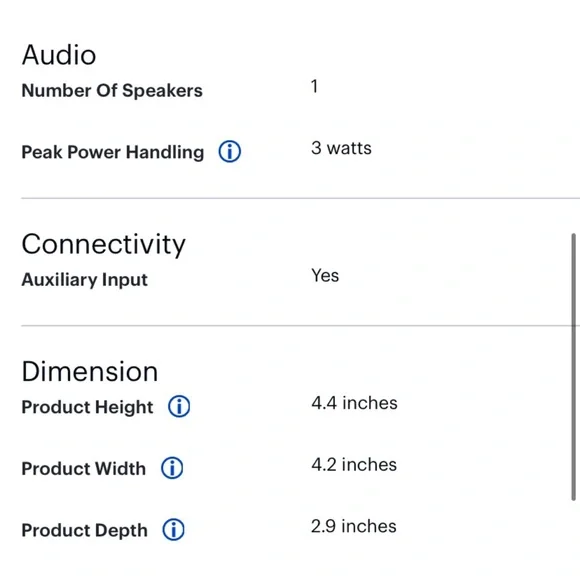Click the 4.2 inches width value

click(354, 465)
